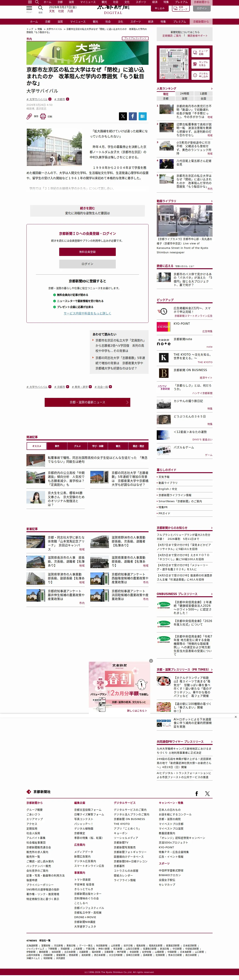Viewport: 239px width, 980px height.
Task: Open マイニュース in main nav bar
Action: coord(78,22)
